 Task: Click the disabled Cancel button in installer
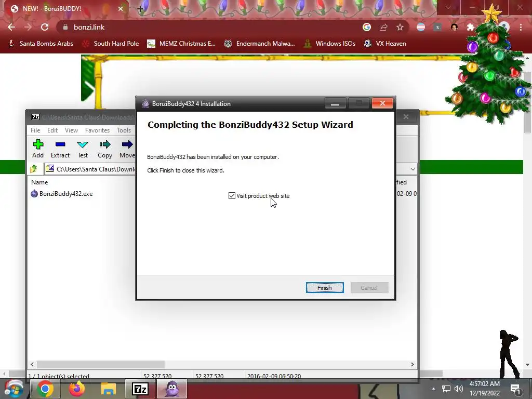369,287
